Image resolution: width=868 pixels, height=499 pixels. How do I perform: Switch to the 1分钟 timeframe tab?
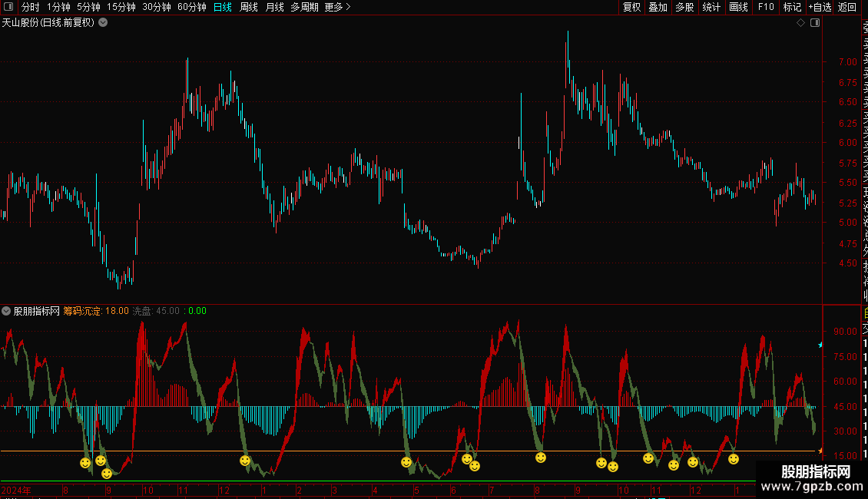click(58, 7)
